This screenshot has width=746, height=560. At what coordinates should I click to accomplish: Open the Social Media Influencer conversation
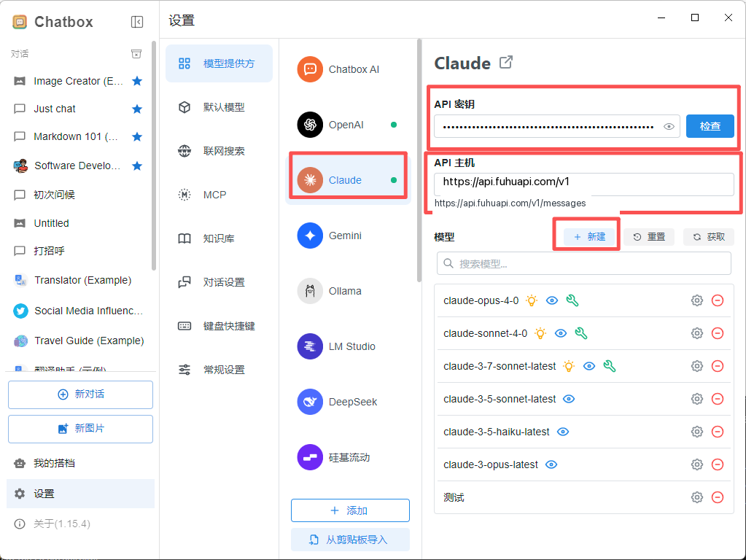tap(79, 311)
